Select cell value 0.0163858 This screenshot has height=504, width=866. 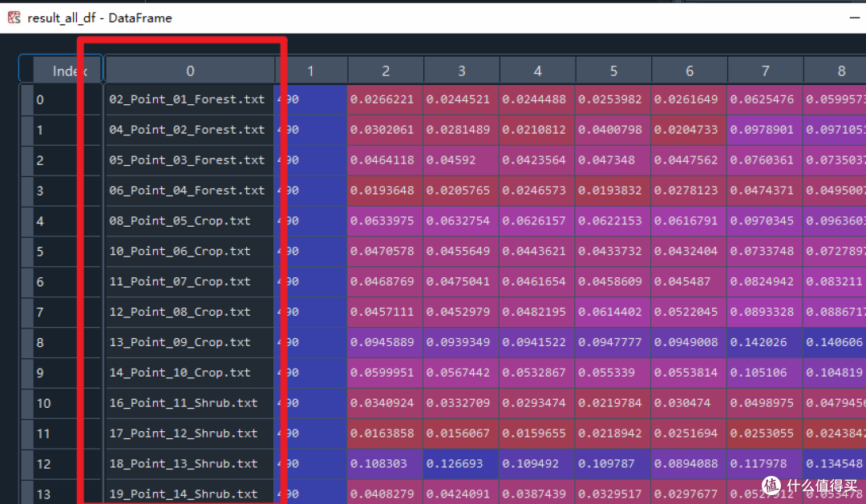pos(386,434)
